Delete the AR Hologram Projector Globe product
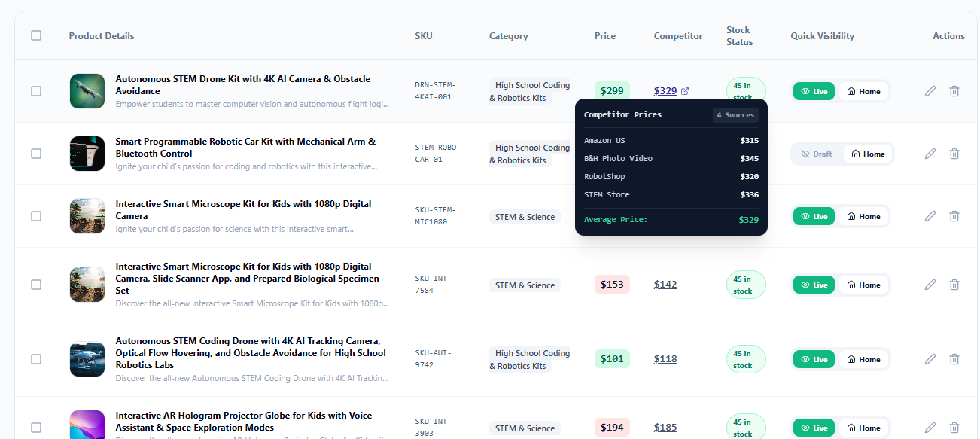Image resolution: width=980 pixels, height=439 pixels. [x=954, y=428]
